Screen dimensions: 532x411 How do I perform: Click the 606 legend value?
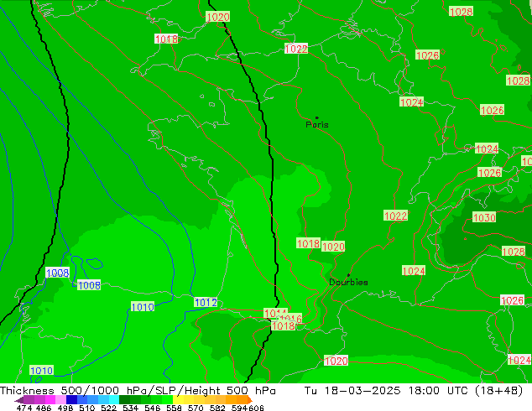pyautogui.click(x=255, y=408)
